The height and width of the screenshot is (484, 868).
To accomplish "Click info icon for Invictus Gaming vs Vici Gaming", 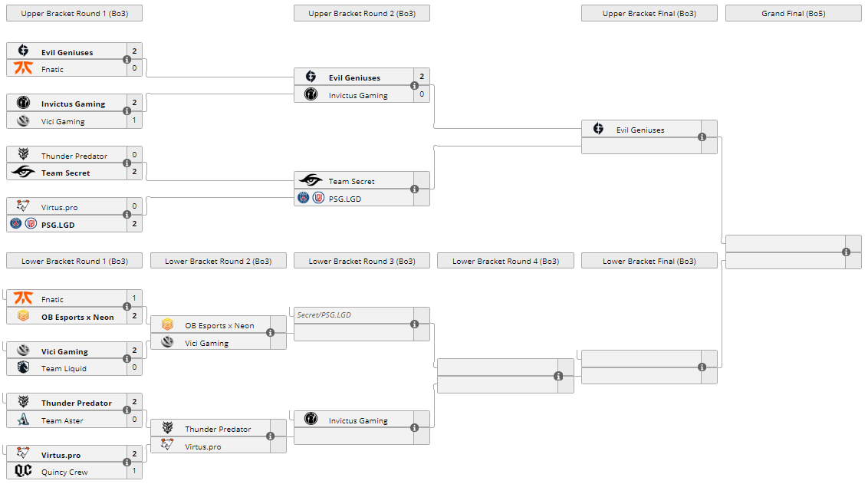I will [127, 111].
